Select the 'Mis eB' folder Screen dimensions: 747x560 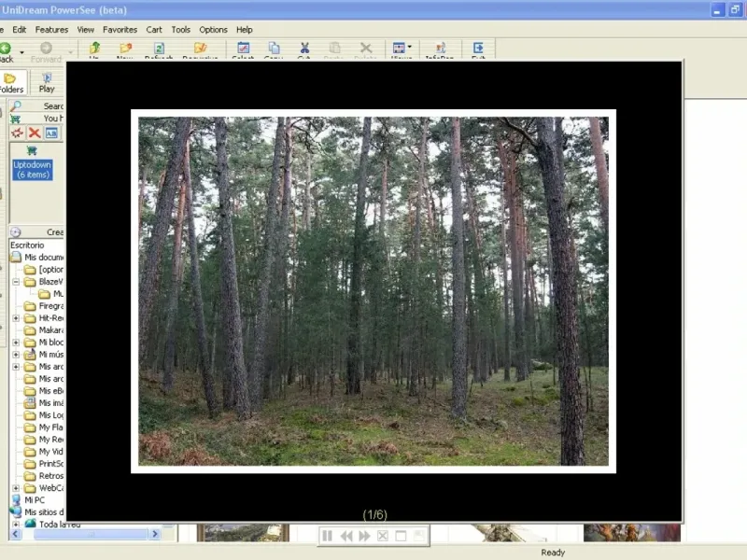[51, 390]
